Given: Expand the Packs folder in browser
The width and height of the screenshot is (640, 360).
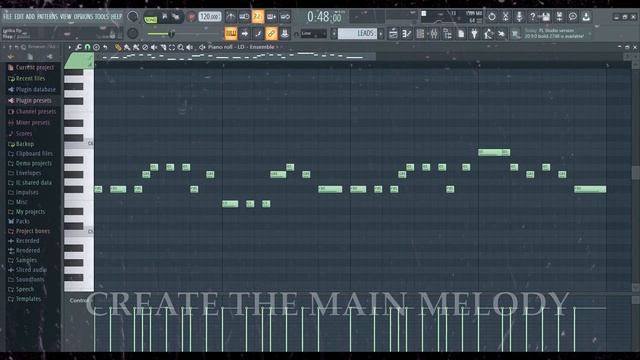Looking at the screenshot, I should click(19, 221).
